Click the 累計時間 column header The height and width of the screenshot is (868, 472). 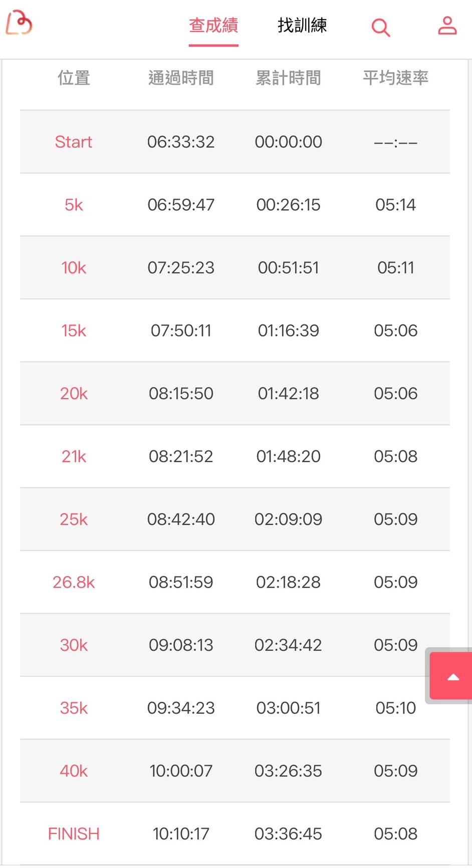coord(288,78)
